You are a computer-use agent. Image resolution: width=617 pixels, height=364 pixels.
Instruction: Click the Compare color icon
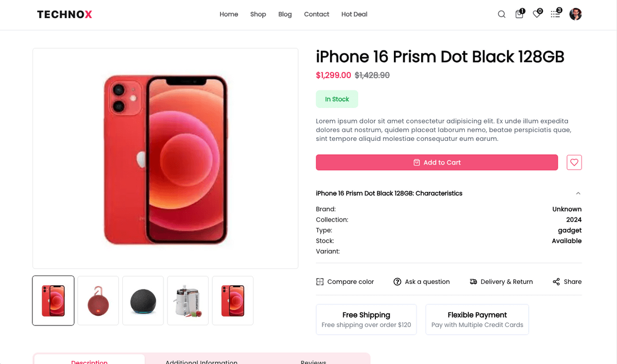[320, 281]
